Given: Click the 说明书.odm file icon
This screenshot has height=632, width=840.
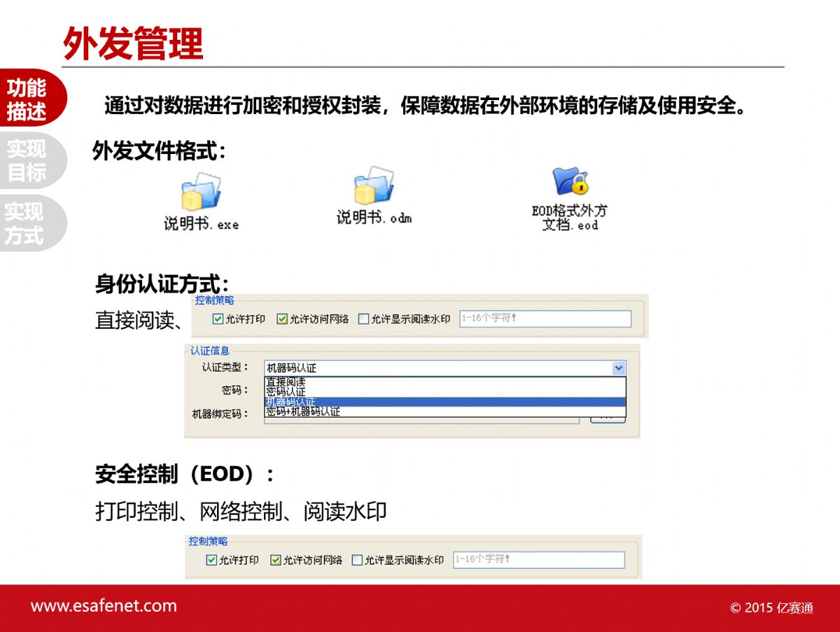Looking at the screenshot, I should pyautogui.click(x=374, y=185).
